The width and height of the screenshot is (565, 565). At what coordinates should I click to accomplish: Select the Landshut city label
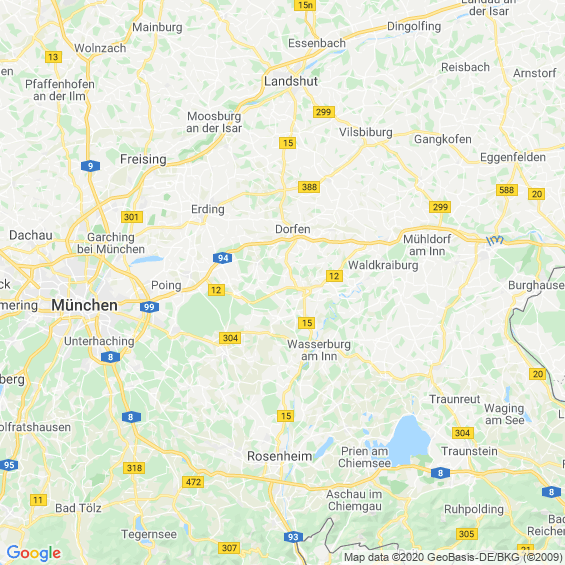[291, 81]
